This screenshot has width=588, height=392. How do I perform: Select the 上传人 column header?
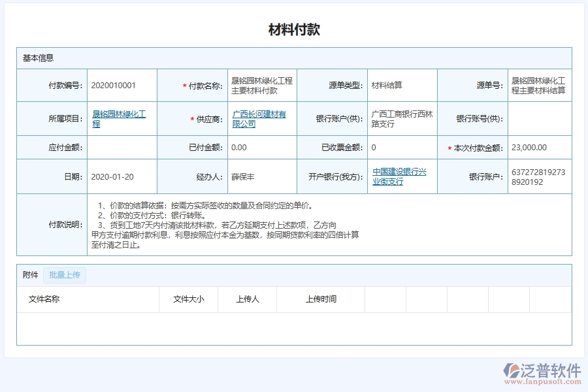click(x=246, y=299)
